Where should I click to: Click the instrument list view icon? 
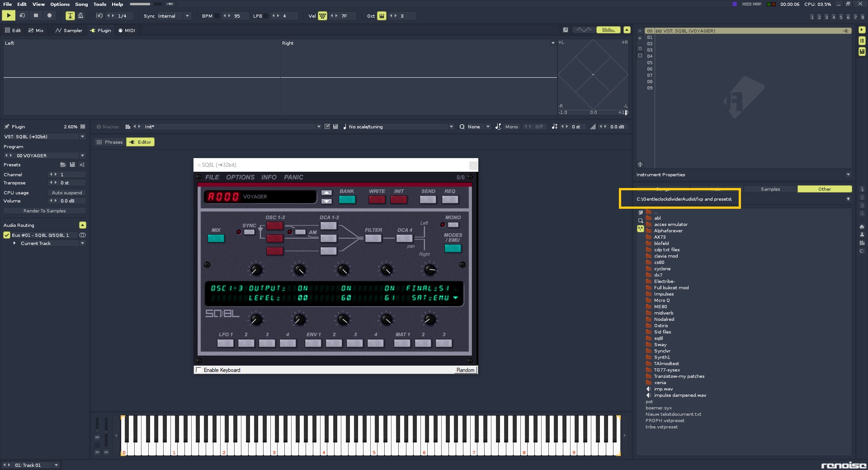click(862, 41)
